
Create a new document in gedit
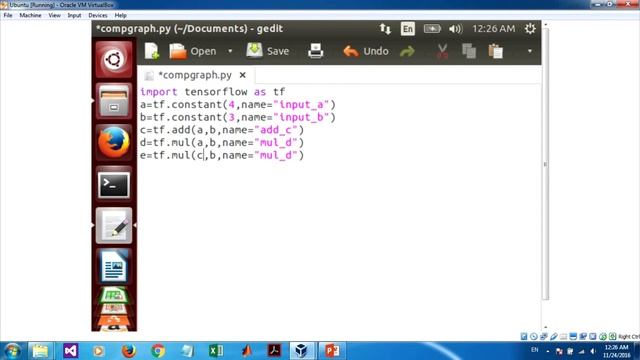(151, 51)
